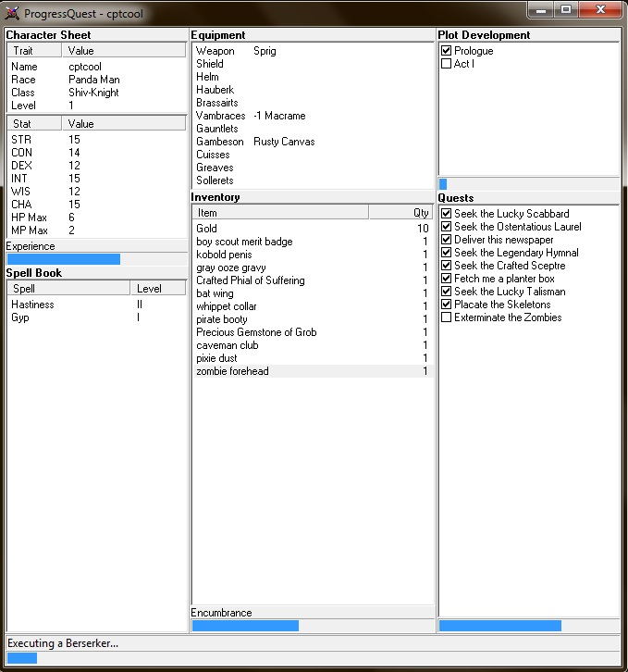Select zombie forehead inventory item
The height and width of the screenshot is (672, 628).
coord(313,371)
